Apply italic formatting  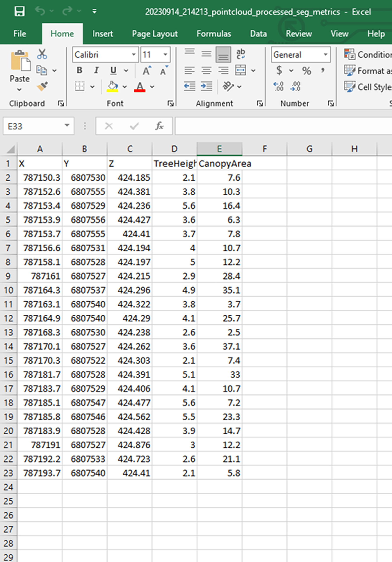coord(96,70)
